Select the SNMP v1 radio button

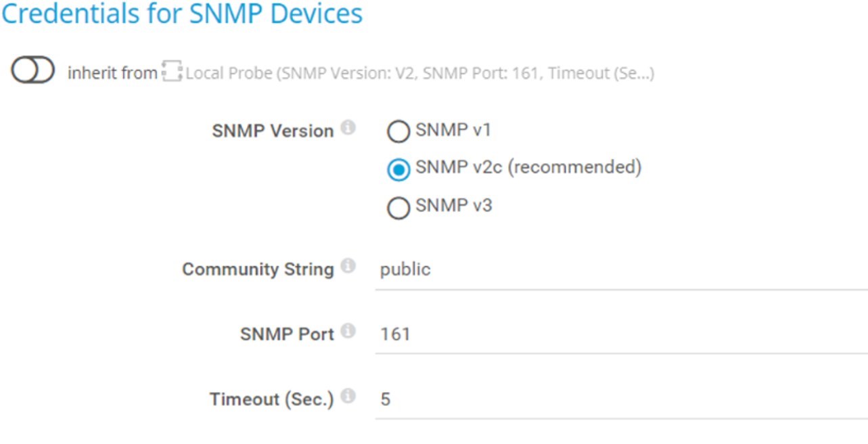[x=398, y=132]
